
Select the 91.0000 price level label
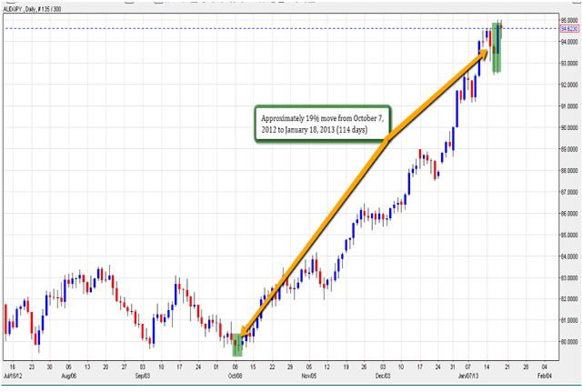pyautogui.click(x=569, y=106)
